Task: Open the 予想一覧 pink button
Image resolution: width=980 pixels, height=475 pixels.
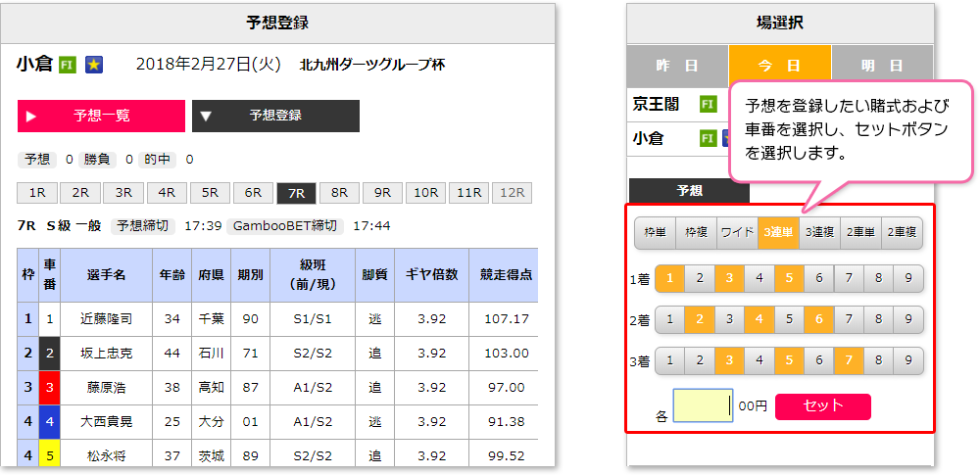Action: [101, 116]
